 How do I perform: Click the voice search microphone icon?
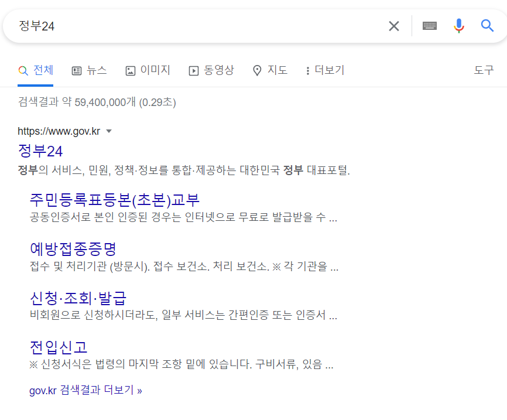coord(458,26)
